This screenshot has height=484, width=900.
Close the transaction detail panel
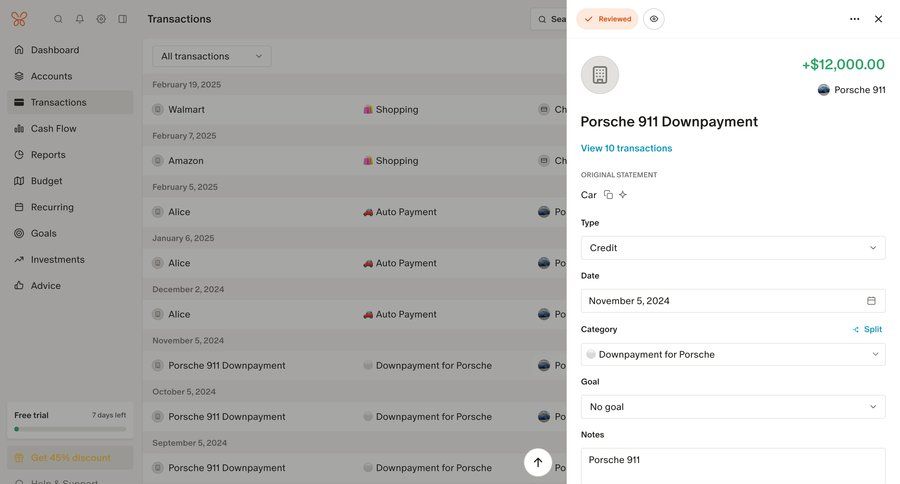878,19
